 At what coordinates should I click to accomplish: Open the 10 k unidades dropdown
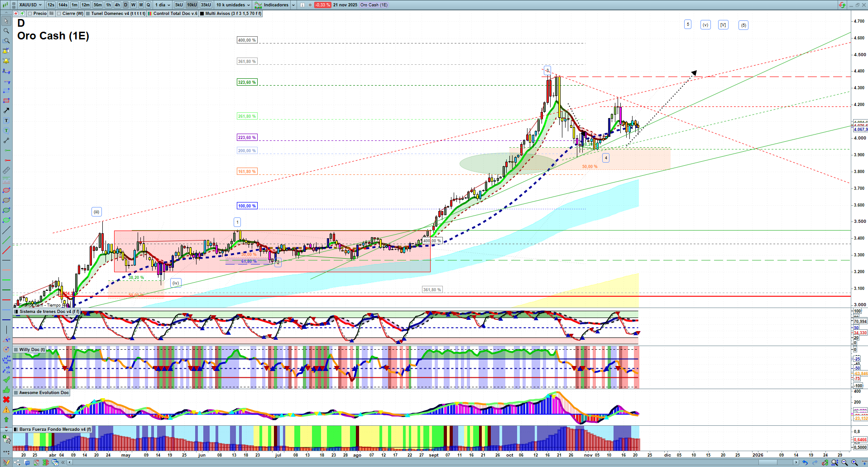click(233, 5)
